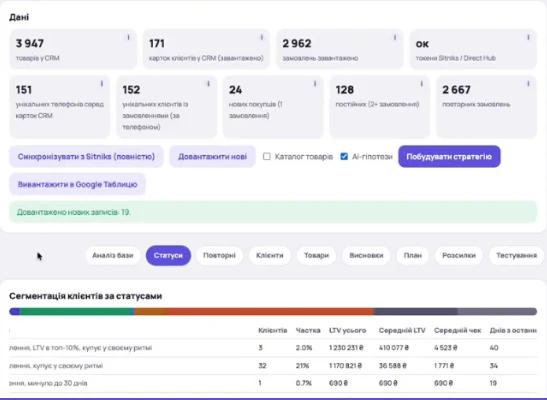Click 'Синхронізувати з Sitniks (повністю)' button
547x400 pixels.
point(86,157)
